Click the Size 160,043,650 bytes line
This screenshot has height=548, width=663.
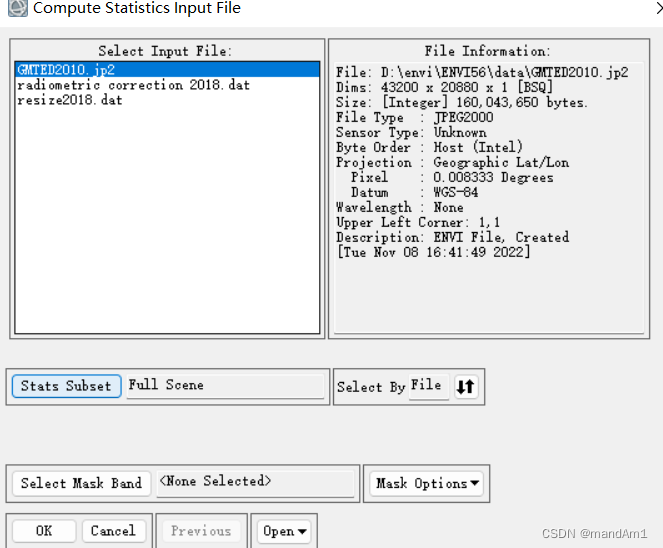coord(462,102)
